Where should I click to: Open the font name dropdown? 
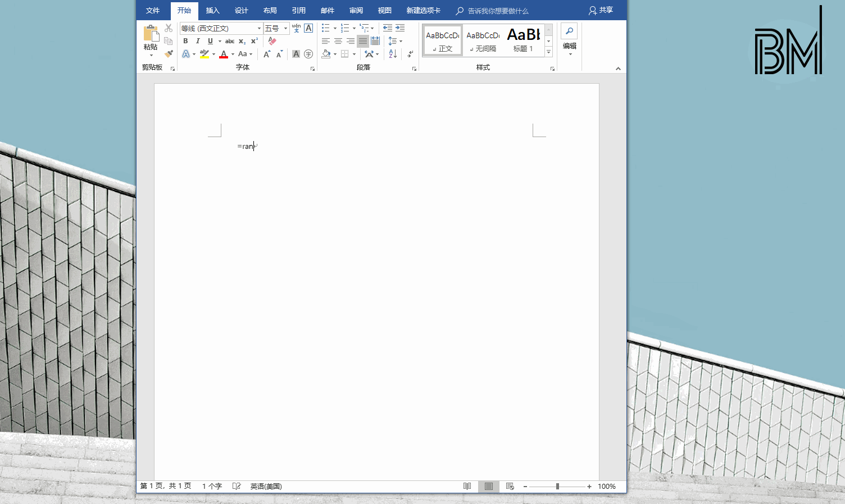click(x=258, y=28)
